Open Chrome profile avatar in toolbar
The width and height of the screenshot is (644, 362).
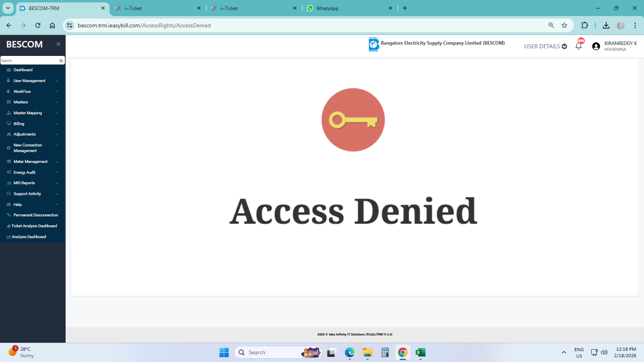621,25
